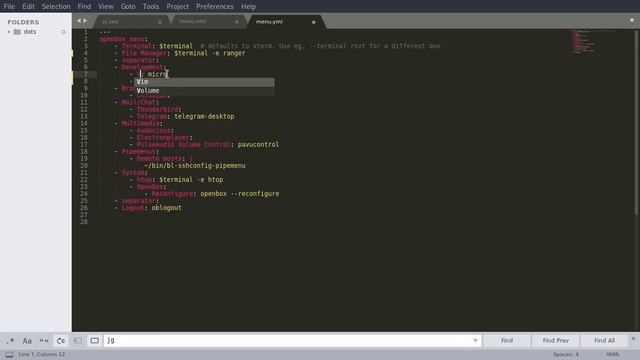Click 'telegram-desktop' on line 13
This screenshot has width=640, height=360.
[204, 116]
